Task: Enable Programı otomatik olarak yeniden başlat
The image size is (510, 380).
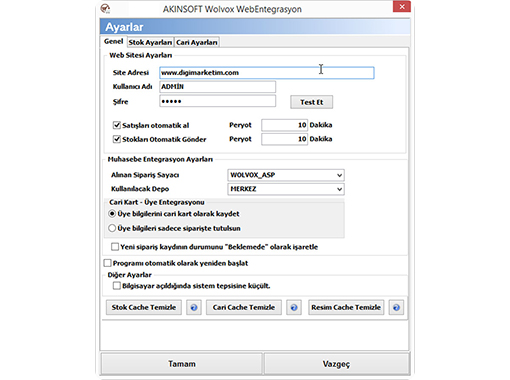Action: click(107, 263)
